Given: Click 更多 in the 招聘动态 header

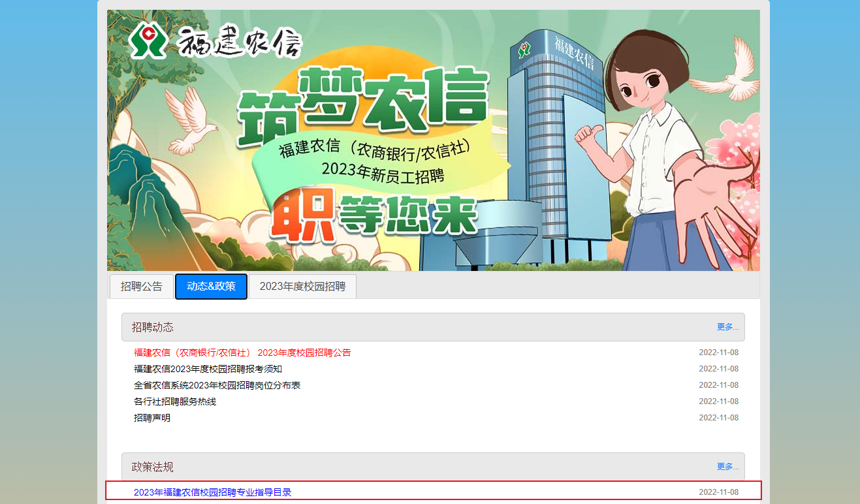Looking at the screenshot, I should click(727, 327).
